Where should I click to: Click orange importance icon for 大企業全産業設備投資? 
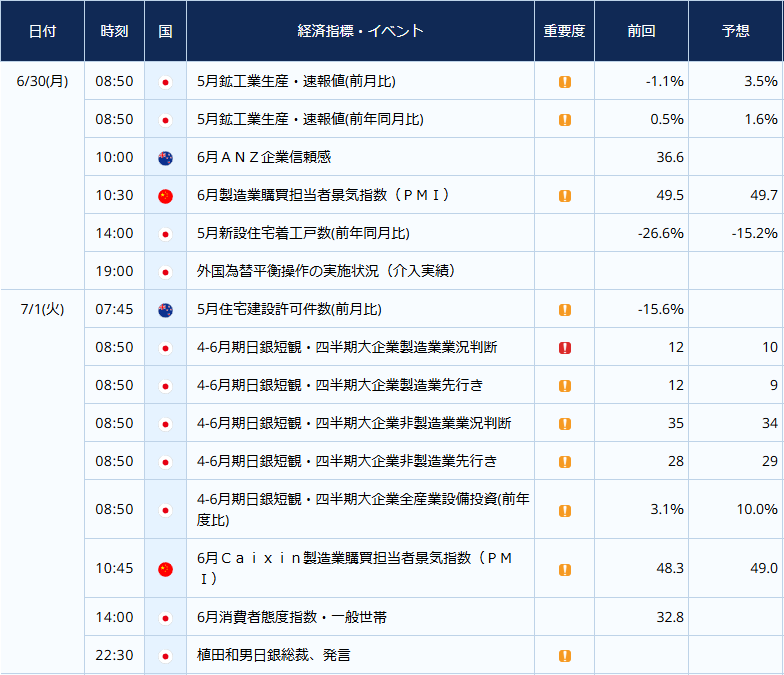tap(564, 510)
